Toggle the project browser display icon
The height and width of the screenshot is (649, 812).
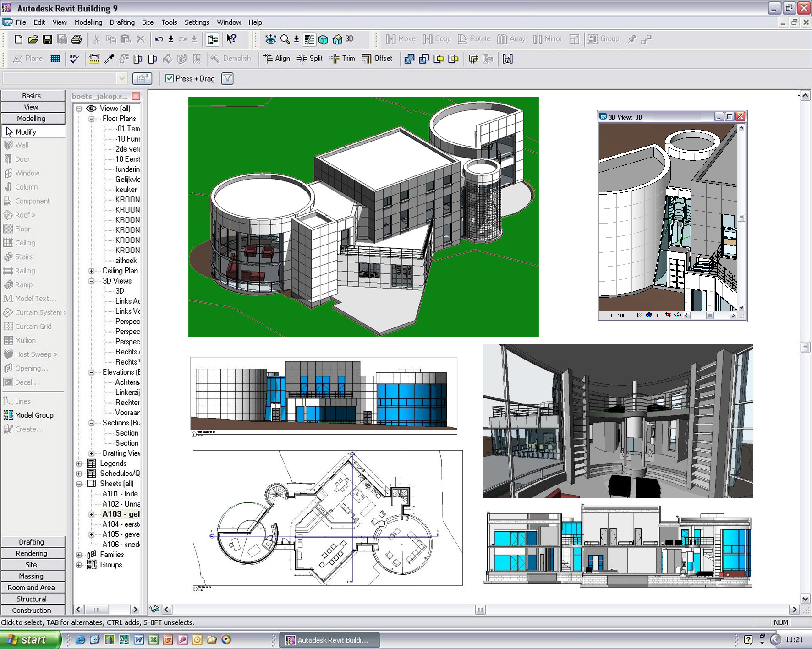pos(213,39)
